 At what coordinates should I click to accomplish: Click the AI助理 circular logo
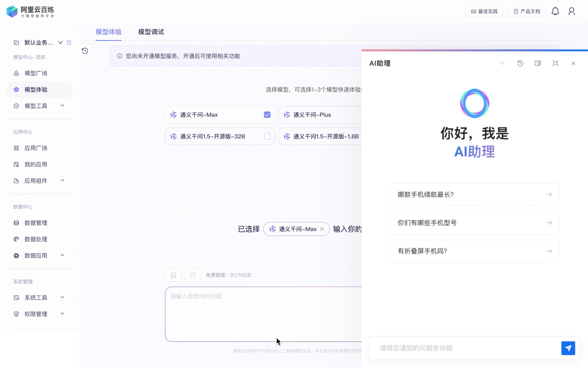click(x=474, y=103)
